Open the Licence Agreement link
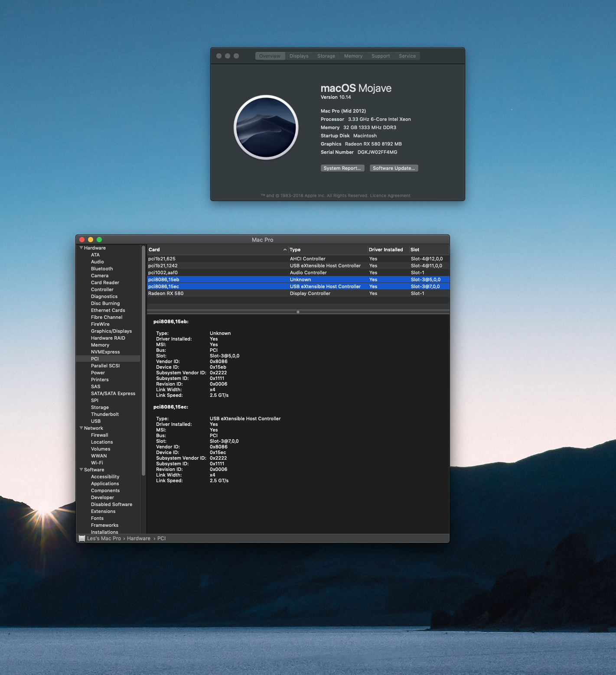Image resolution: width=616 pixels, height=675 pixels. 390,195
